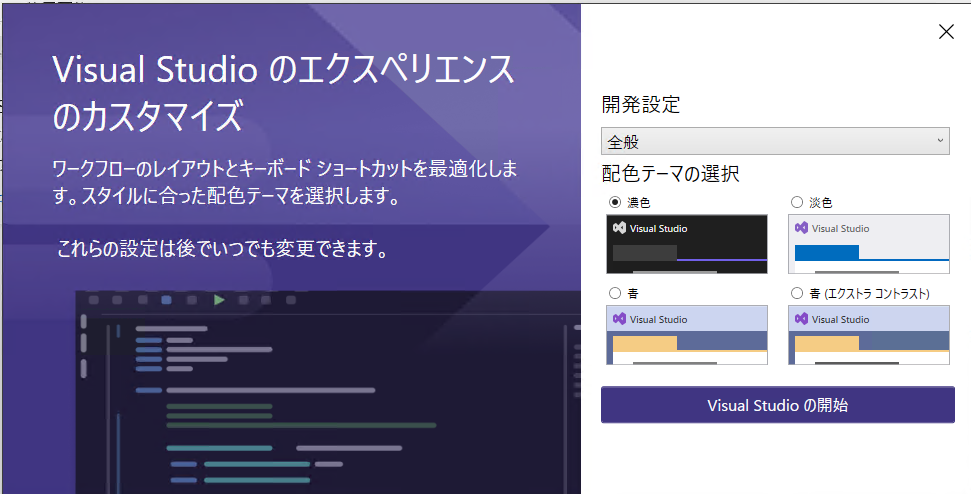Pick the blue theme preview thumbnail
971x494 pixels.
click(687, 335)
